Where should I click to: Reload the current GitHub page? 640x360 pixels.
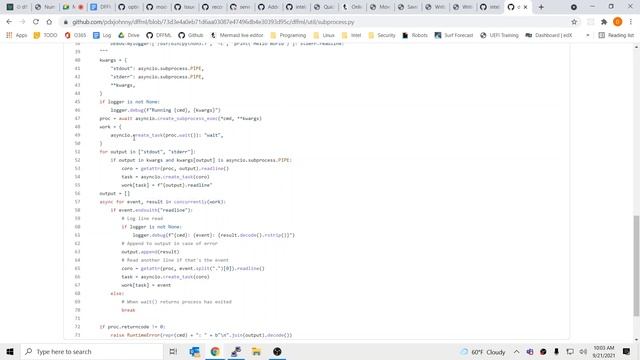(x=36, y=22)
